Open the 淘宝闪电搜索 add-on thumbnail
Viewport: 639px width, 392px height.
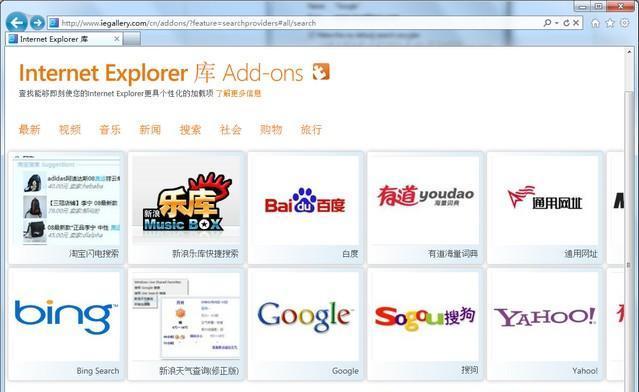(66, 200)
